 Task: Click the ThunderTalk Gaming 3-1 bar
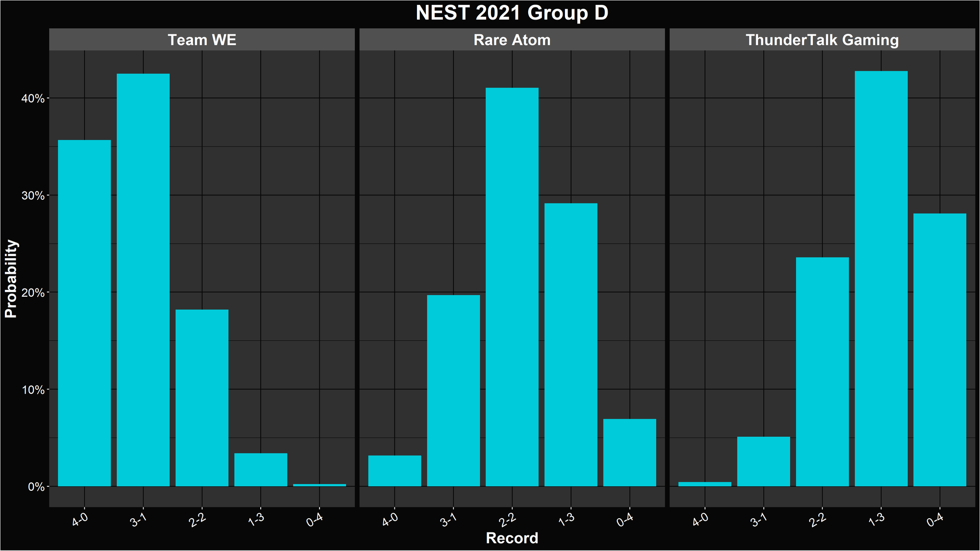[763, 461]
